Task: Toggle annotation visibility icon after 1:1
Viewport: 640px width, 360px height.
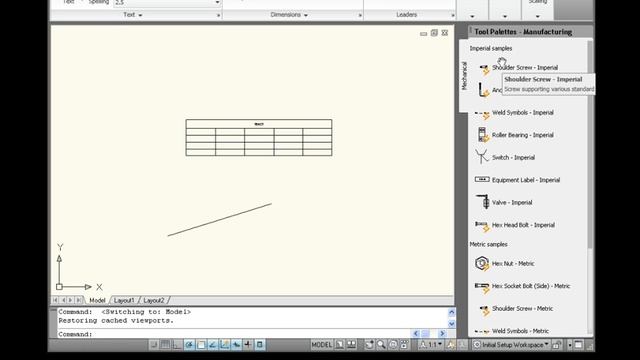Action: (x=451, y=344)
